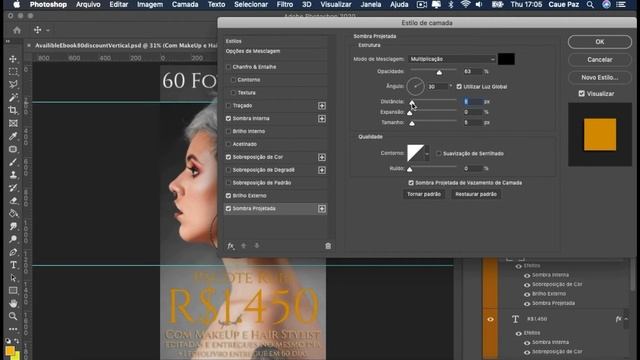Toggle the Utilizar Luz Global checkbox
640x360 pixels.
(x=459, y=87)
